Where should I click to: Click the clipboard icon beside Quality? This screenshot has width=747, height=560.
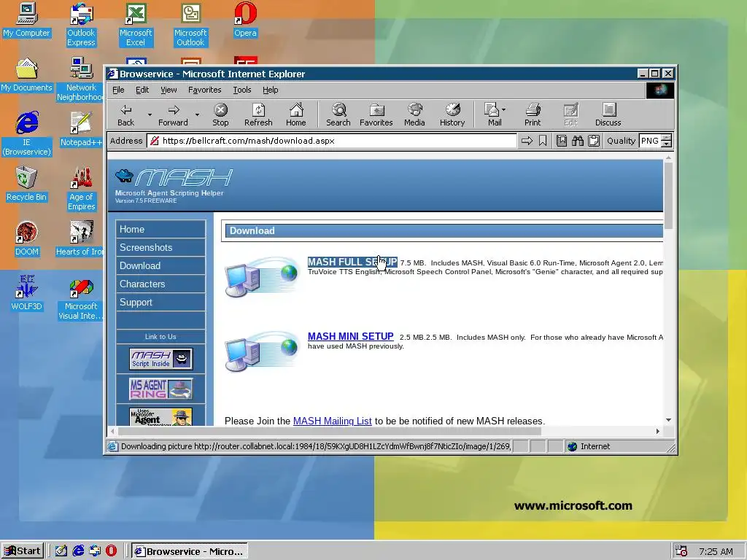click(594, 141)
